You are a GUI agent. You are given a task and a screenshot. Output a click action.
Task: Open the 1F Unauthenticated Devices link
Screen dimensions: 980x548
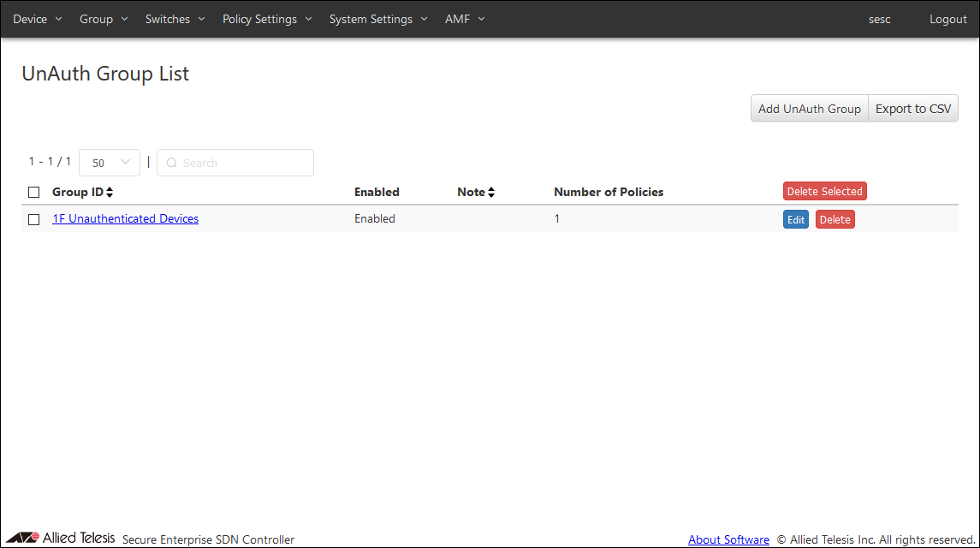point(125,219)
